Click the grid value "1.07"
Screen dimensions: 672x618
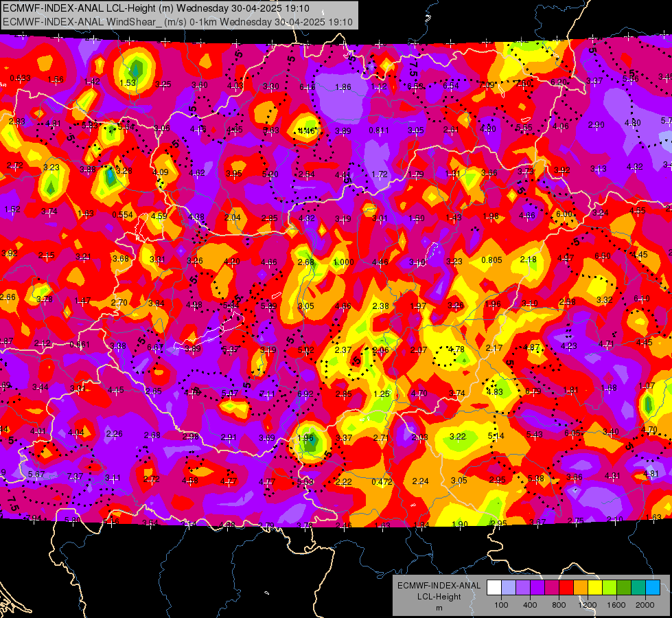pyautogui.click(x=647, y=385)
